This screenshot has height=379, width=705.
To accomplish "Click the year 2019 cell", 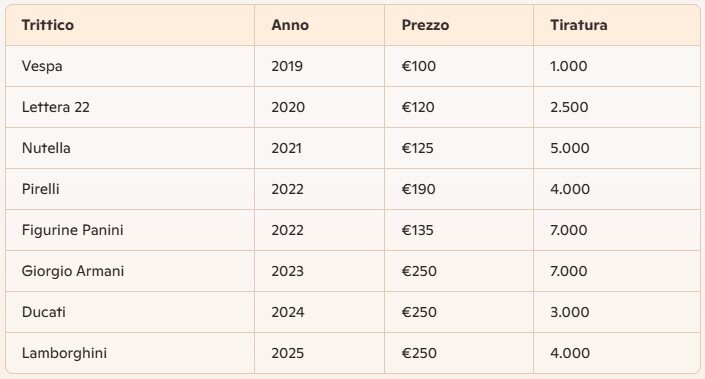I will click(x=319, y=66).
